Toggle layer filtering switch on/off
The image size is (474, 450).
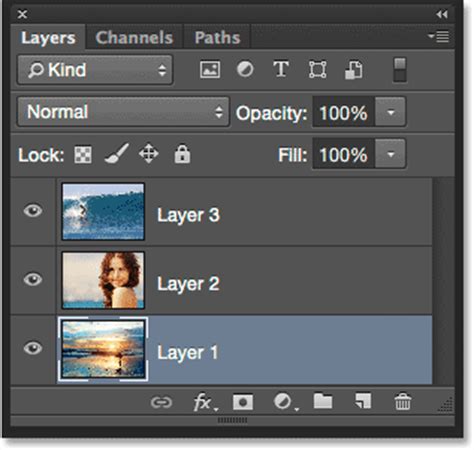[400, 70]
